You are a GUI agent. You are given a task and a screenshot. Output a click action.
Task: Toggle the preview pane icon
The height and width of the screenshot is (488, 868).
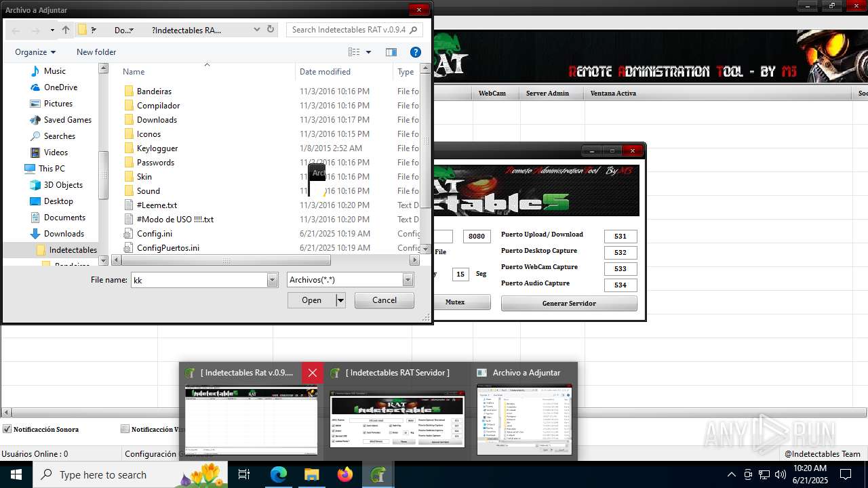pos(391,52)
